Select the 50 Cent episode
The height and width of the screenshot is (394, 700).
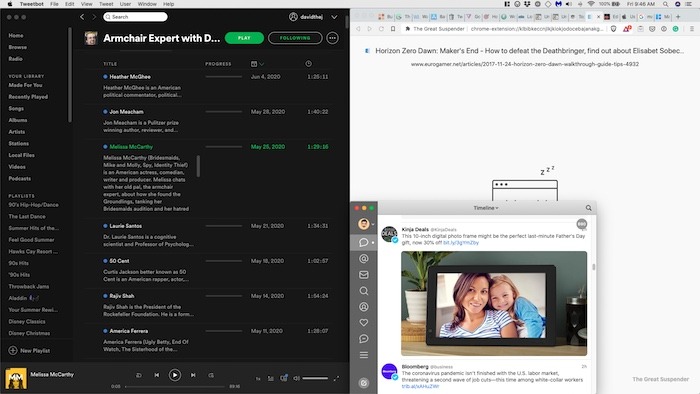pos(119,261)
